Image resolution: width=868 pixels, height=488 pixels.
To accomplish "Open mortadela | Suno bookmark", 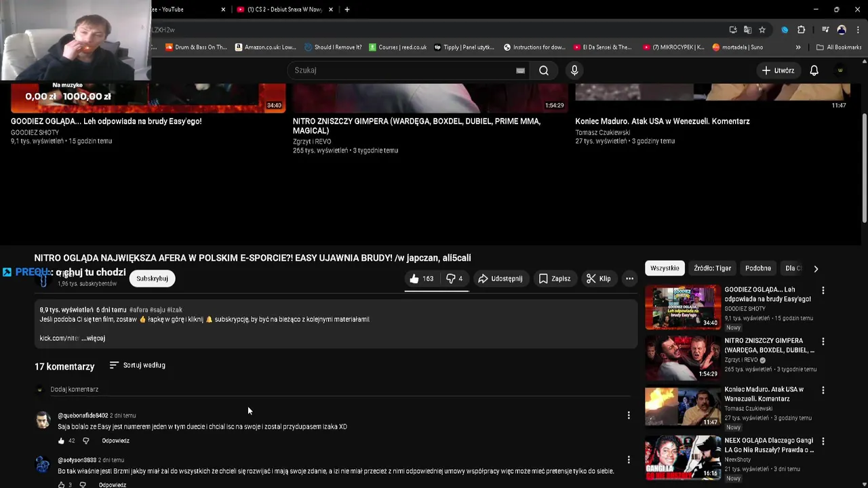I will (738, 47).
